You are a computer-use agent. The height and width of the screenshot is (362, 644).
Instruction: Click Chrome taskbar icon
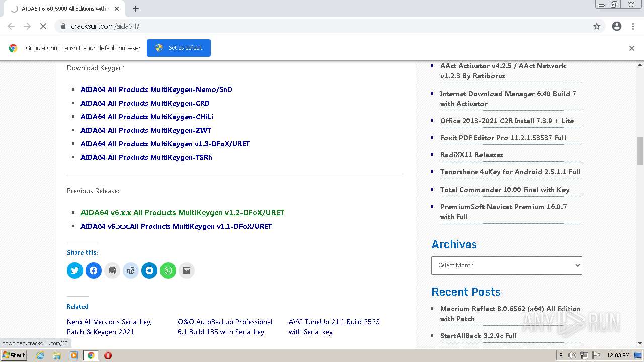pyautogui.click(x=91, y=355)
